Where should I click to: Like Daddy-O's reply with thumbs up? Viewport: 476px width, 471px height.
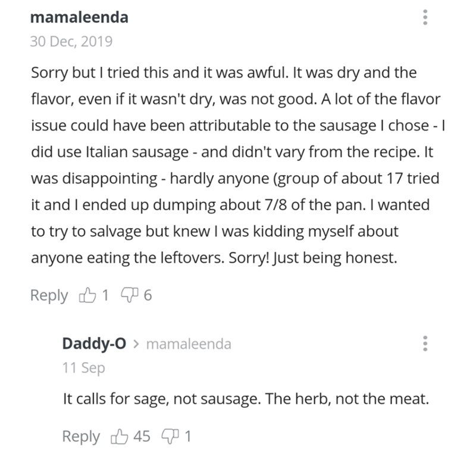(x=119, y=436)
